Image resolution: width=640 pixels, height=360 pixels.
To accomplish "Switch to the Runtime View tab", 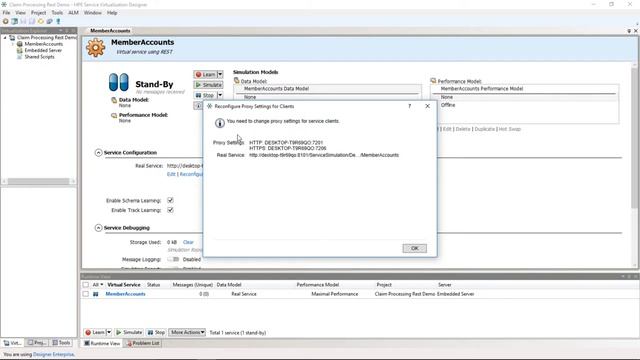I will click(102, 343).
